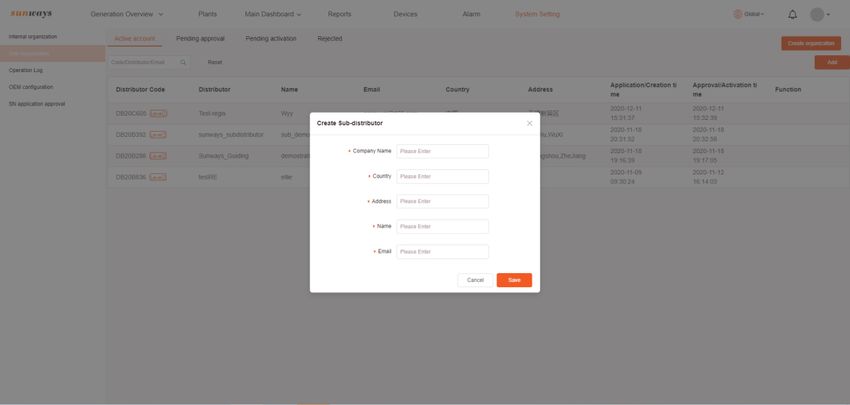Screen dimensions: 850x405
Task: Open the notification bell
Action: coord(792,15)
